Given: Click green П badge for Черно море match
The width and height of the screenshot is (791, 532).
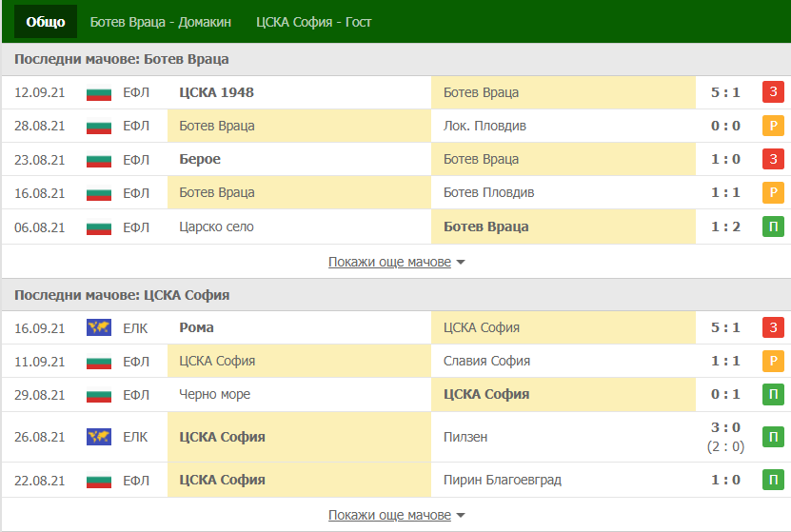Looking at the screenshot, I should pos(773,394).
